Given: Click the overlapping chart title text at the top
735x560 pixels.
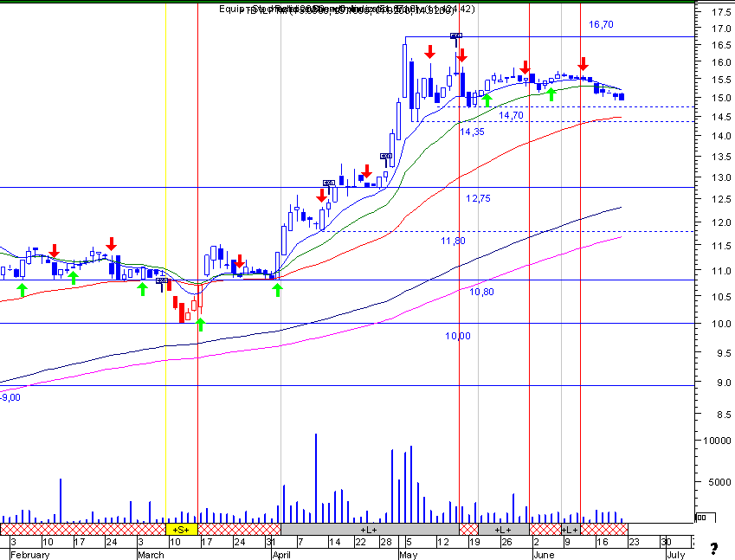Looking at the screenshot, I should pos(347,10).
